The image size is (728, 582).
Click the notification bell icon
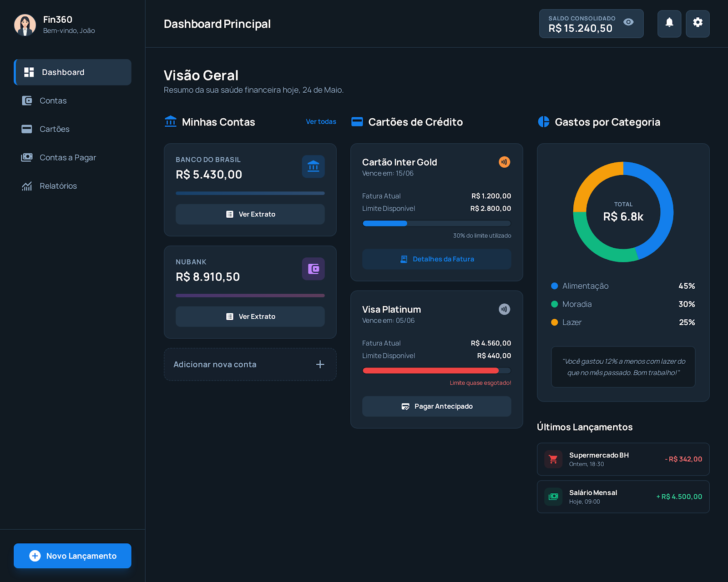pos(669,24)
